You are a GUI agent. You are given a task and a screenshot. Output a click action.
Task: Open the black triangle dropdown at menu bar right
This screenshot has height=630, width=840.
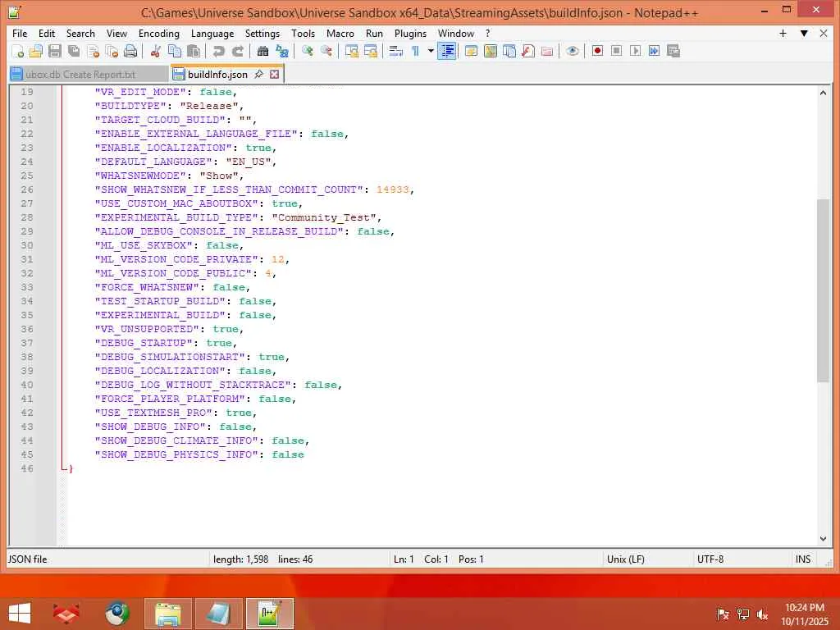[804, 33]
